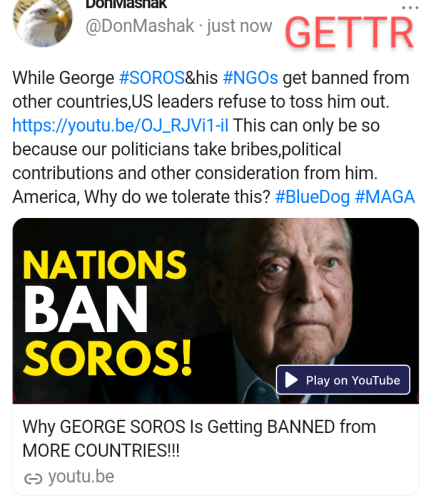Click the chain link icon beside youtu.be

33,479
